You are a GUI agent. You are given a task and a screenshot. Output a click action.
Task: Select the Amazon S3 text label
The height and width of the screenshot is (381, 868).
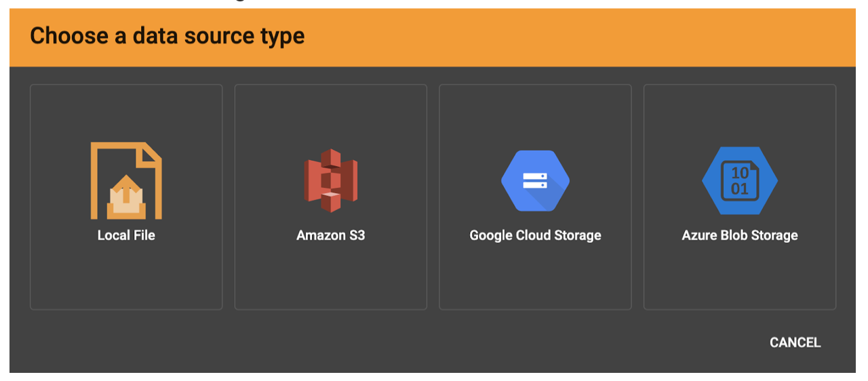coord(330,236)
